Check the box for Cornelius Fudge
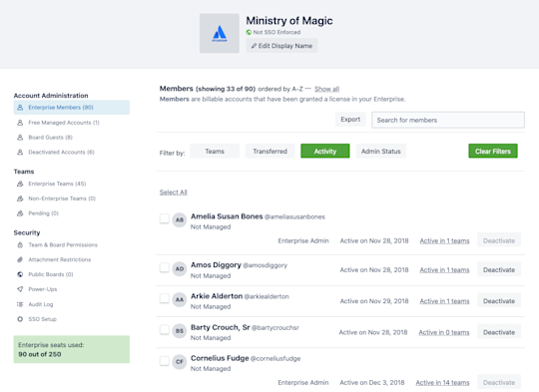 pos(165,361)
